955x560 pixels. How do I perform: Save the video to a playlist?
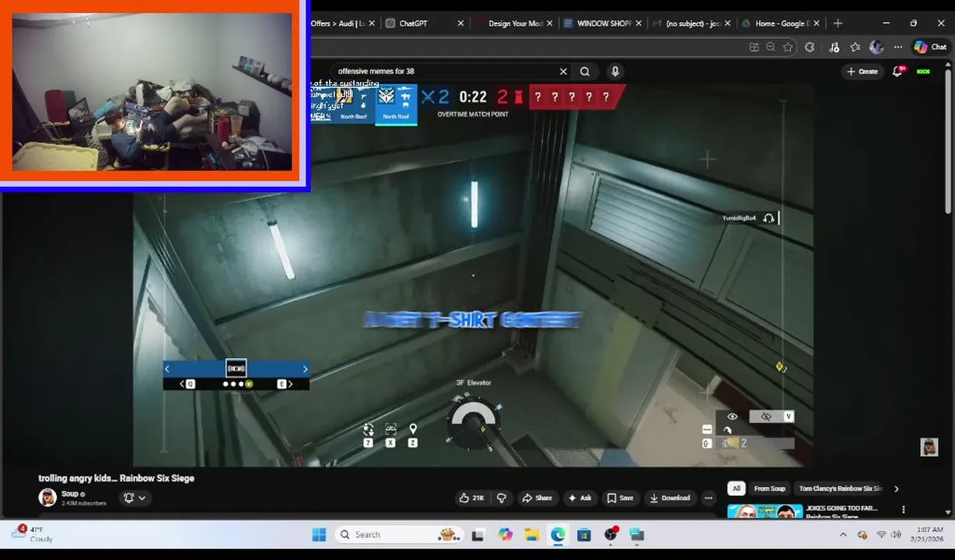[x=620, y=498]
